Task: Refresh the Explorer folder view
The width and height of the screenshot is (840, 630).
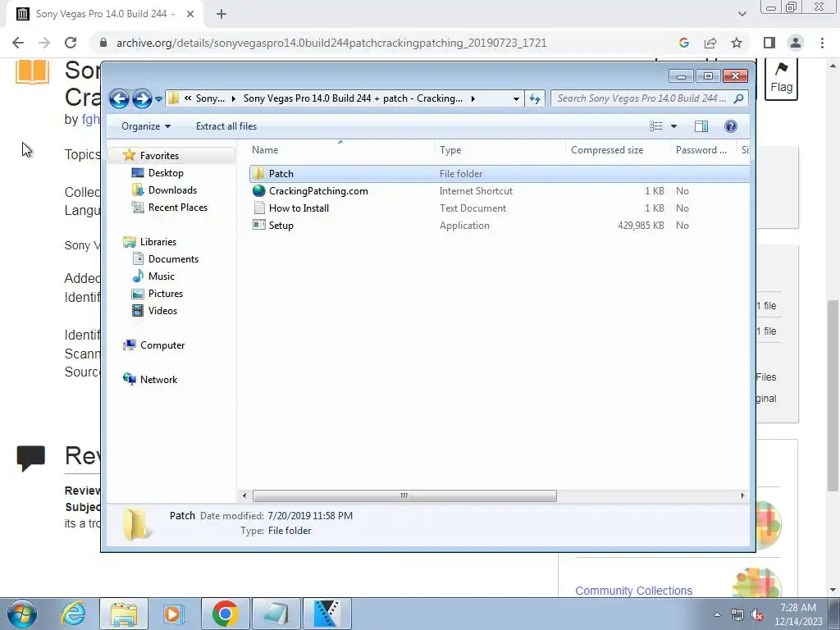Action: 535,98
